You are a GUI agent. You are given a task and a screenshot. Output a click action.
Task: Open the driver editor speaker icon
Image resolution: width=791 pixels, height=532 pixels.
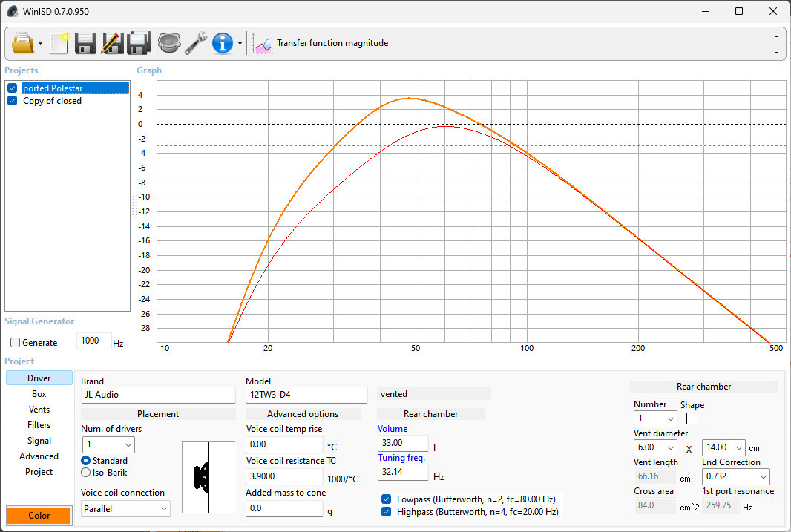click(168, 43)
